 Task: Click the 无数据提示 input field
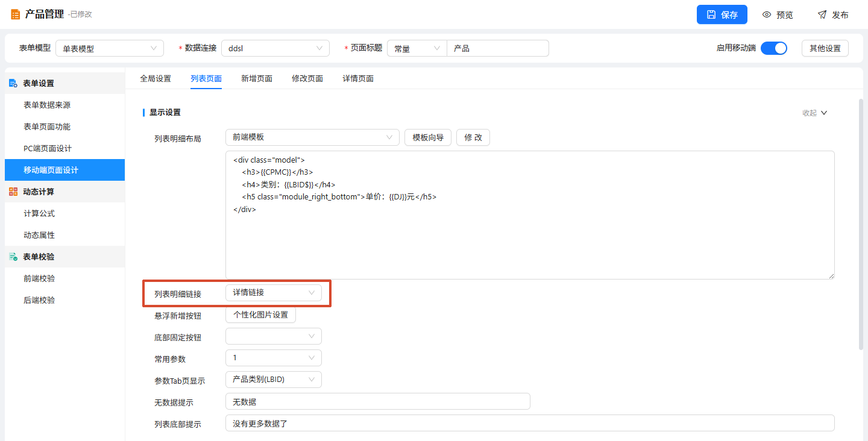[x=378, y=401]
